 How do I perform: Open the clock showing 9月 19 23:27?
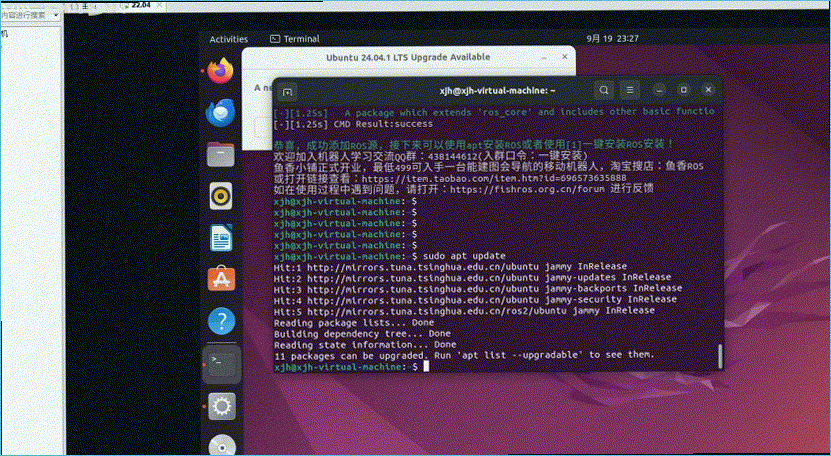612,39
